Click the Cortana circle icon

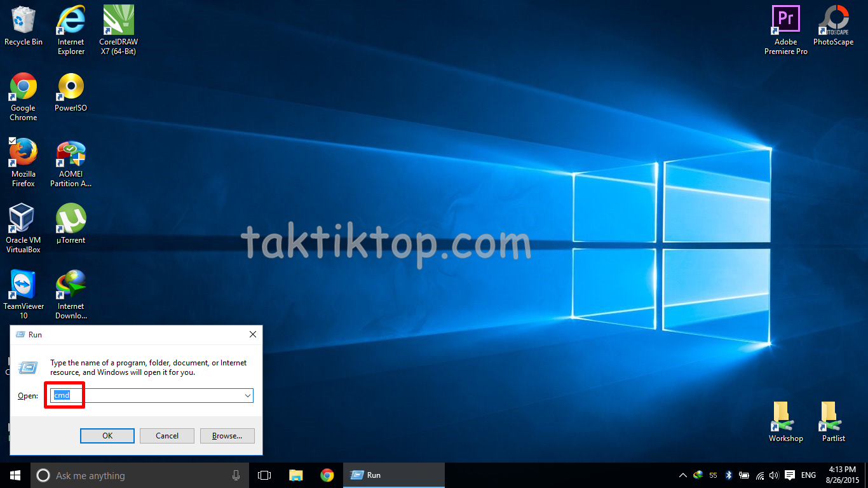point(43,475)
